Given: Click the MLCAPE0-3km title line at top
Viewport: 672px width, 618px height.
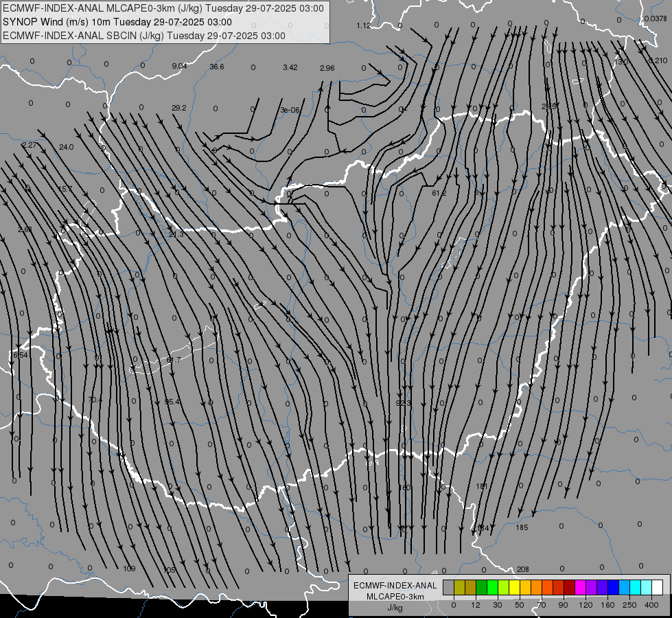Looking at the screenshot, I should (163, 8).
